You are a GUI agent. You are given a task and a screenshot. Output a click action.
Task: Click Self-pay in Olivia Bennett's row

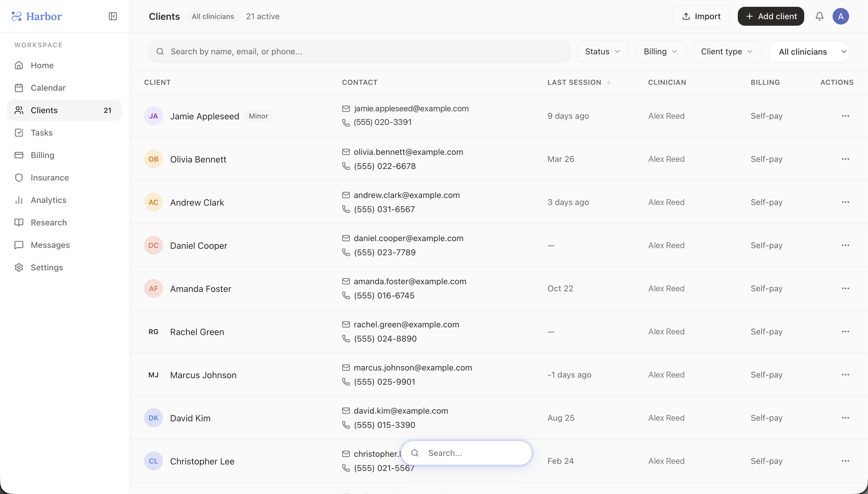pyautogui.click(x=766, y=159)
